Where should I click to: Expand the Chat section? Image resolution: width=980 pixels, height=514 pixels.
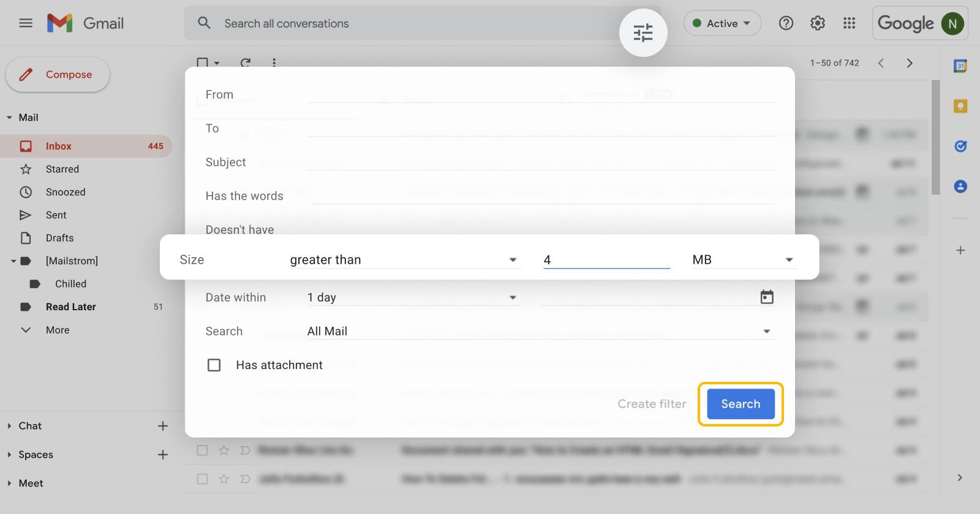(x=9, y=426)
